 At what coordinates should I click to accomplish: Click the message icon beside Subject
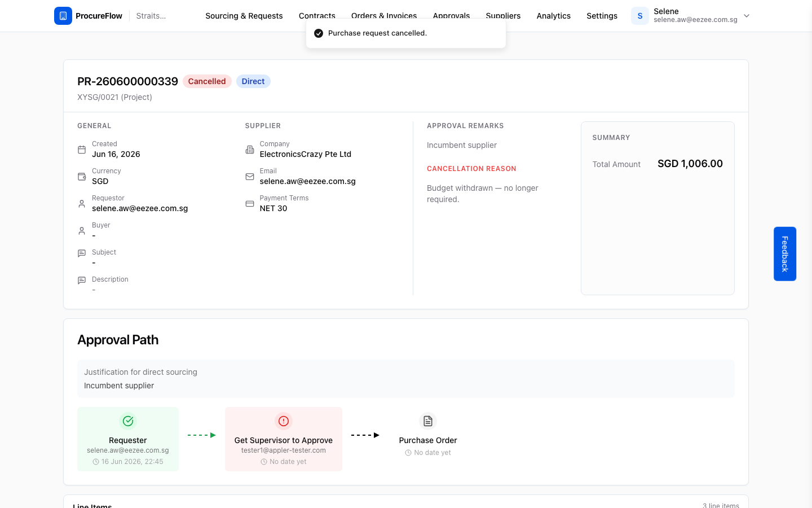click(82, 253)
